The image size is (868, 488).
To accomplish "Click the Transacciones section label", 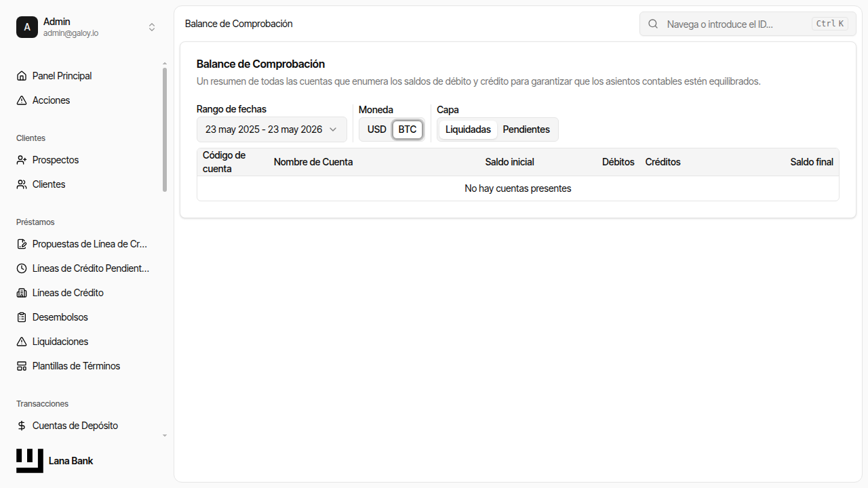I will (43, 404).
